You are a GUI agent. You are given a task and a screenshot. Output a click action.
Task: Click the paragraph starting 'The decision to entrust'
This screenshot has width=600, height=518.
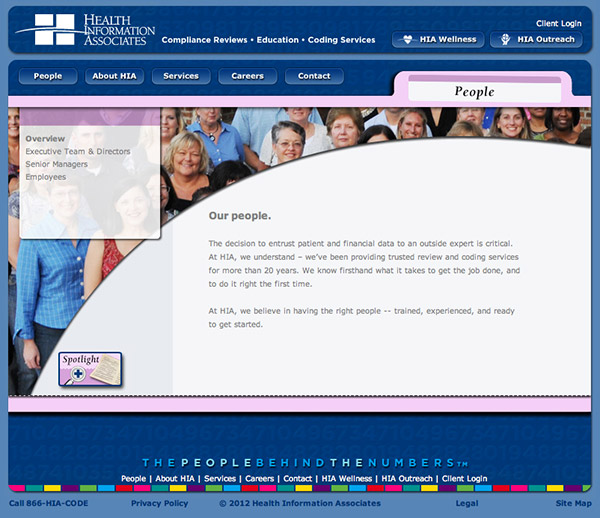click(364, 264)
